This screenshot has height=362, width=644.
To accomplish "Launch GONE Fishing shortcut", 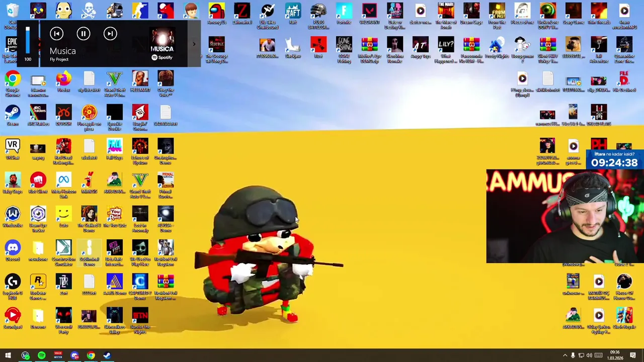I will (x=344, y=50).
